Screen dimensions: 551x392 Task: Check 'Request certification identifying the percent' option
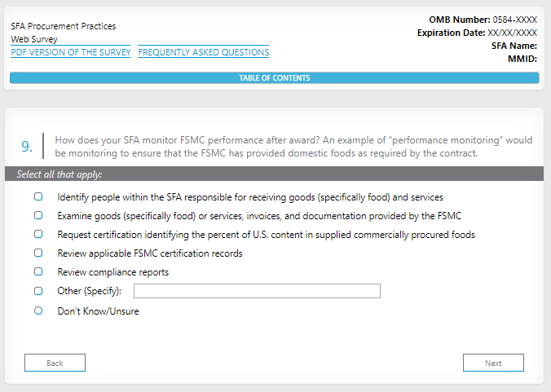[x=38, y=235]
